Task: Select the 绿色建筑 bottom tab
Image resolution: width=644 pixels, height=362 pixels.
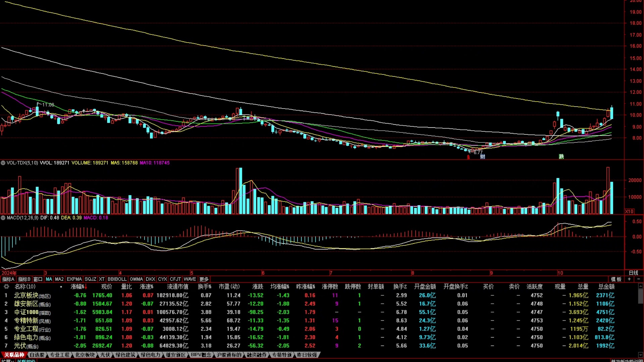Action: pos(125,355)
